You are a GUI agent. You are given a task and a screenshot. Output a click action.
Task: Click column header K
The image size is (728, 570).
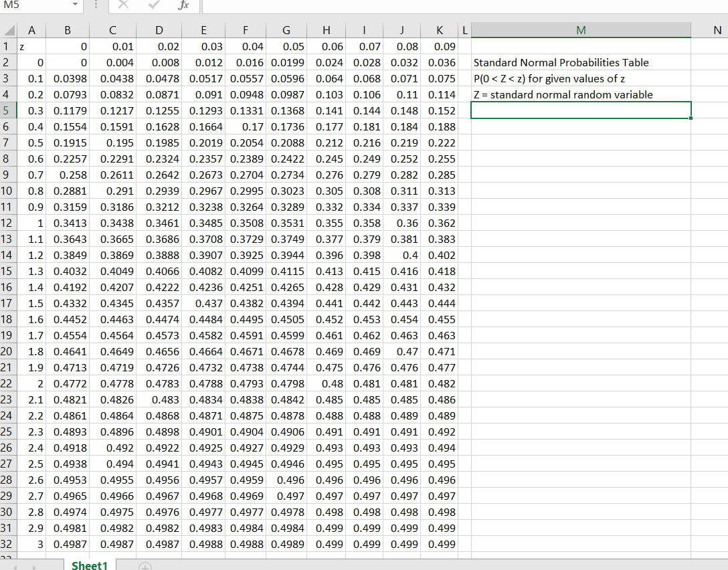pyautogui.click(x=440, y=29)
